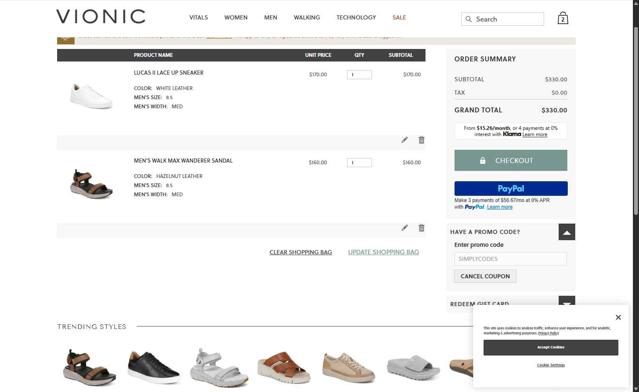Open the shopping bag icon in header
This screenshot has height=392, width=639.
click(x=563, y=18)
